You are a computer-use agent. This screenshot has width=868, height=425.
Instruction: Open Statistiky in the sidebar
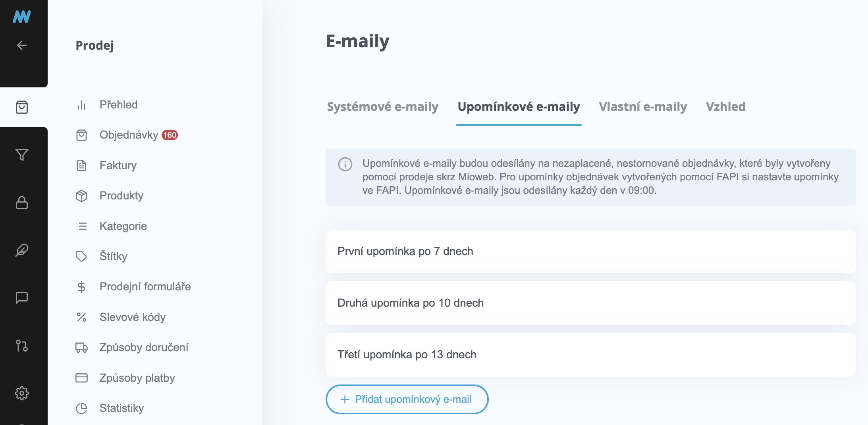click(122, 408)
